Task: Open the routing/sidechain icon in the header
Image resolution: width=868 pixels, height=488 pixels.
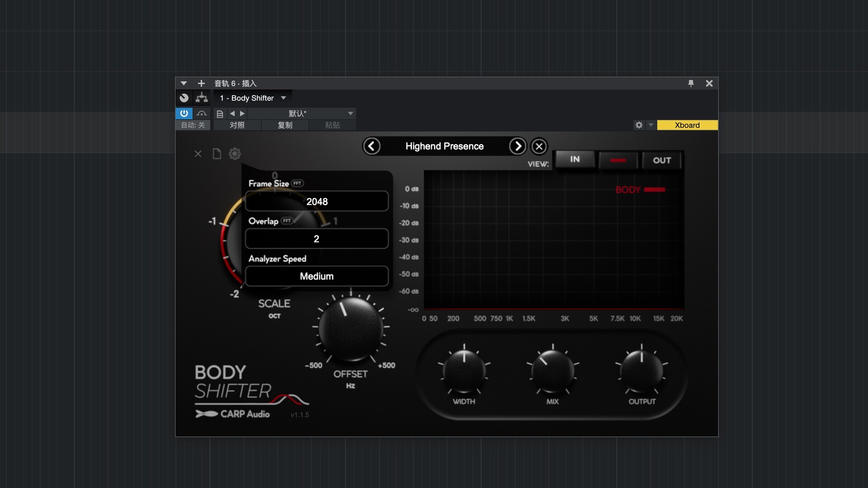Action: [x=202, y=98]
